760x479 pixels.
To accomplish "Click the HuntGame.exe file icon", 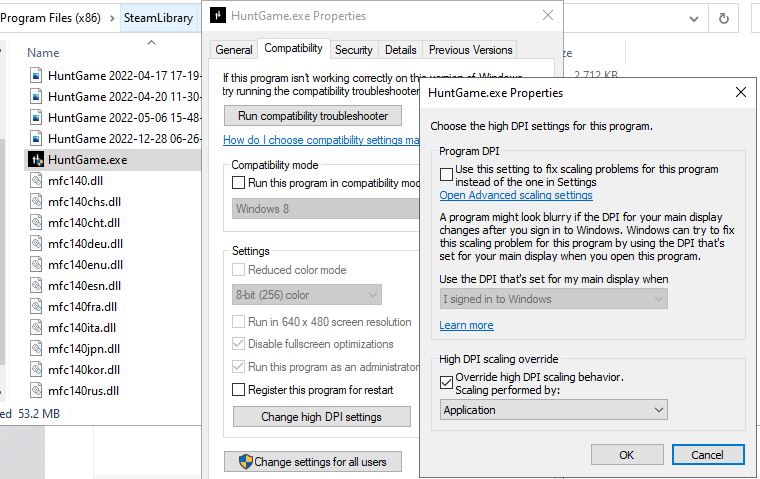I will pyautogui.click(x=36, y=159).
